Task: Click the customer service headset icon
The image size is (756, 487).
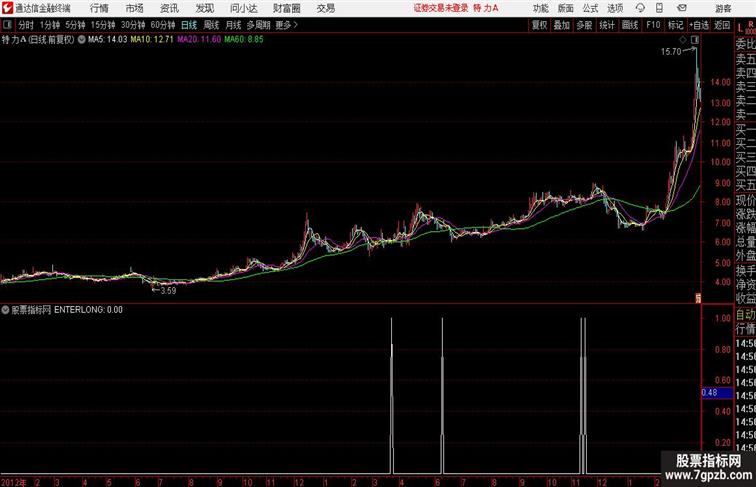Action: pos(640,8)
